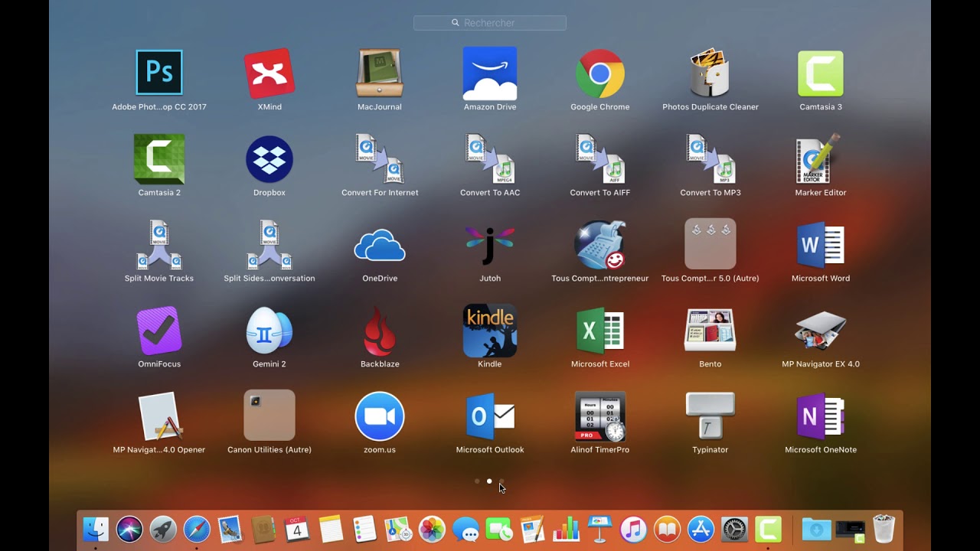Open Split Movie Tracks
The image size is (980, 551).
click(159, 244)
